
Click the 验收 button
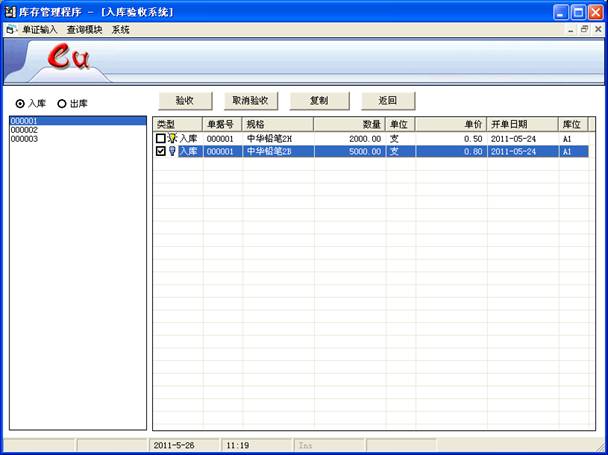(x=184, y=101)
